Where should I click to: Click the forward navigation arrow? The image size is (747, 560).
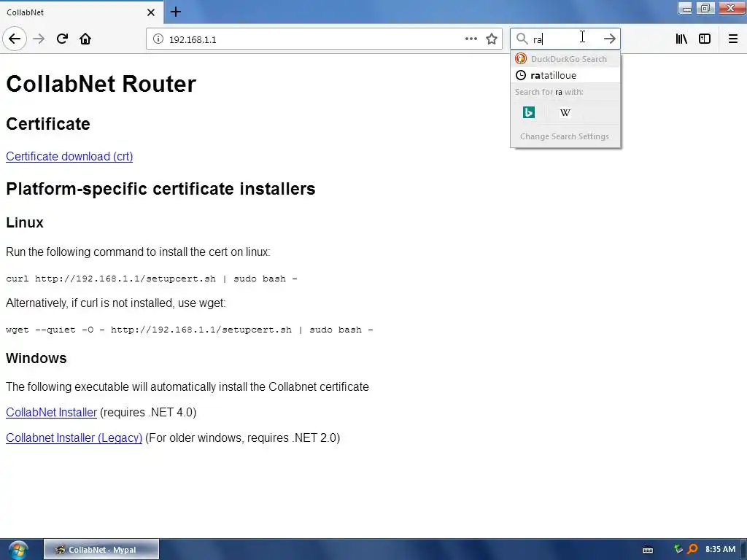pos(39,39)
